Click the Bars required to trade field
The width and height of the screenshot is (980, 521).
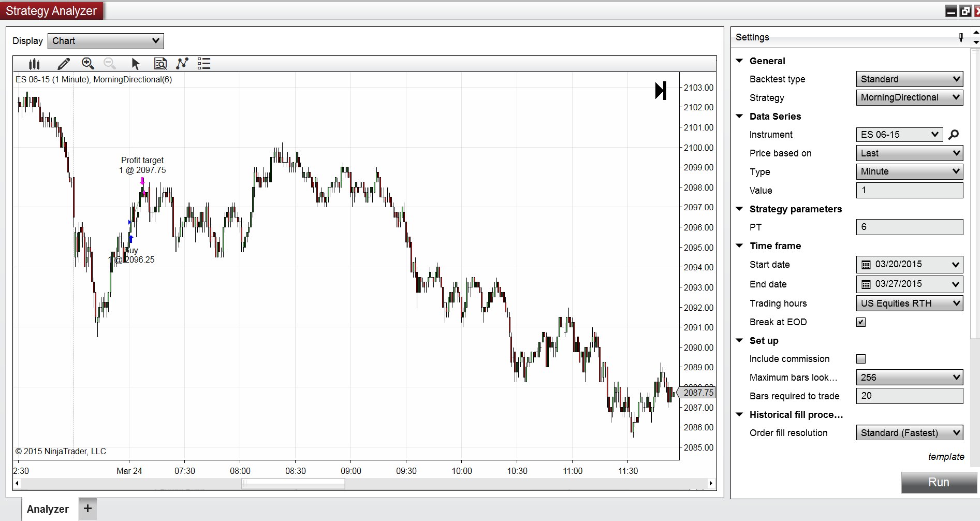910,396
